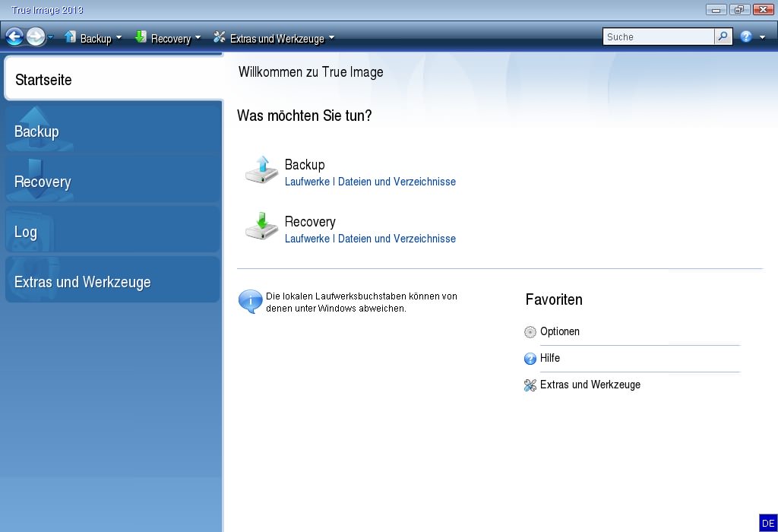The width and height of the screenshot is (778, 532).
Task: Click Dateien und Verzeichnisse under Recovery
Action: 397,239
